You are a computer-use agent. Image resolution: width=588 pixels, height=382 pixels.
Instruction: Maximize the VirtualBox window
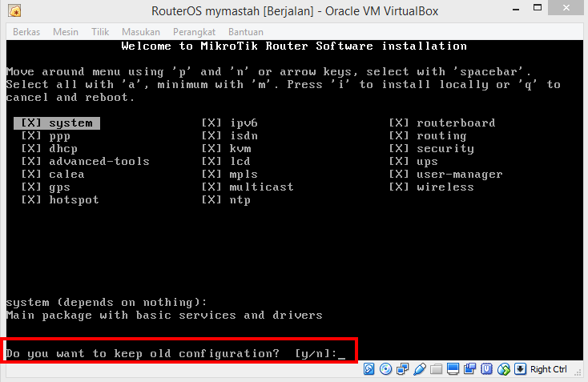pyautogui.click(x=538, y=8)
